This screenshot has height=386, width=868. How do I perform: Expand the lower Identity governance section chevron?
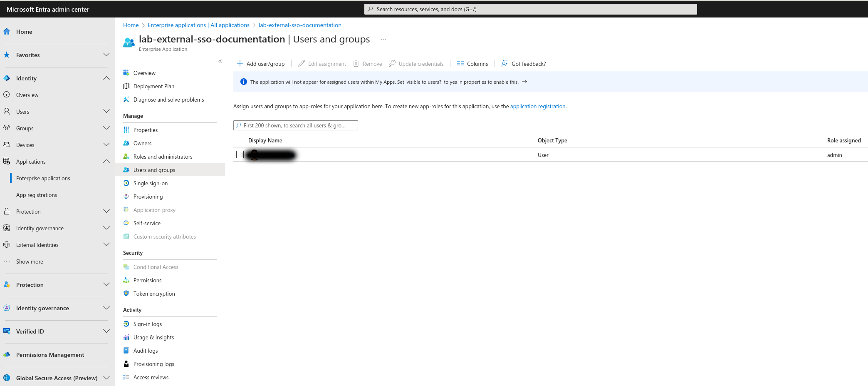106,308
